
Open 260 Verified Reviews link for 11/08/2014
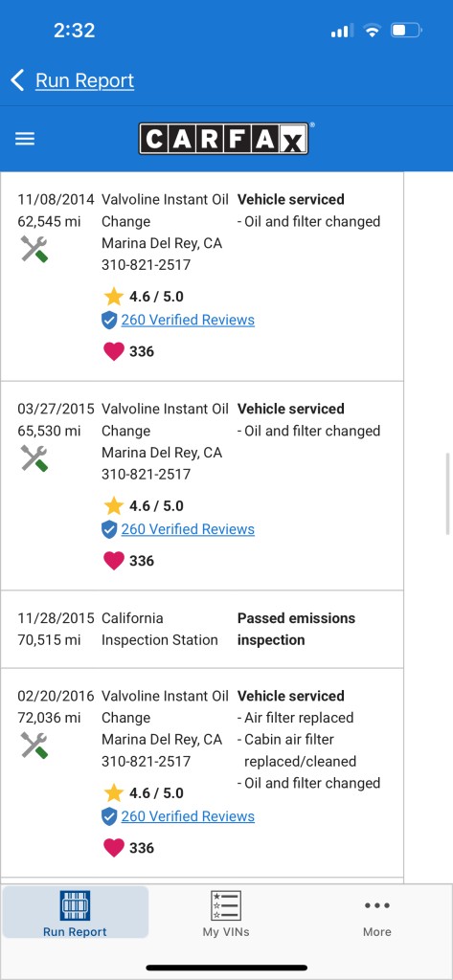[x=188, y=320]
